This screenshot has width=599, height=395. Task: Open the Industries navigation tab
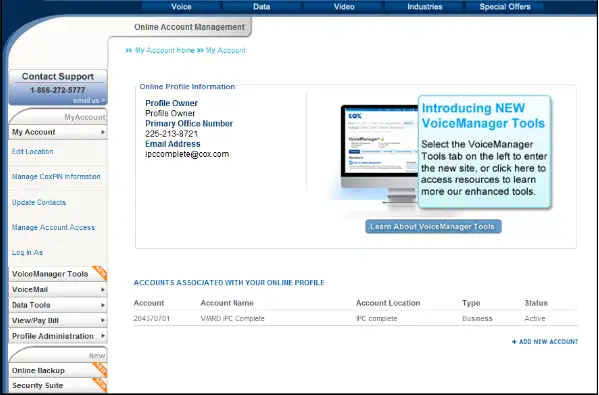424,6
